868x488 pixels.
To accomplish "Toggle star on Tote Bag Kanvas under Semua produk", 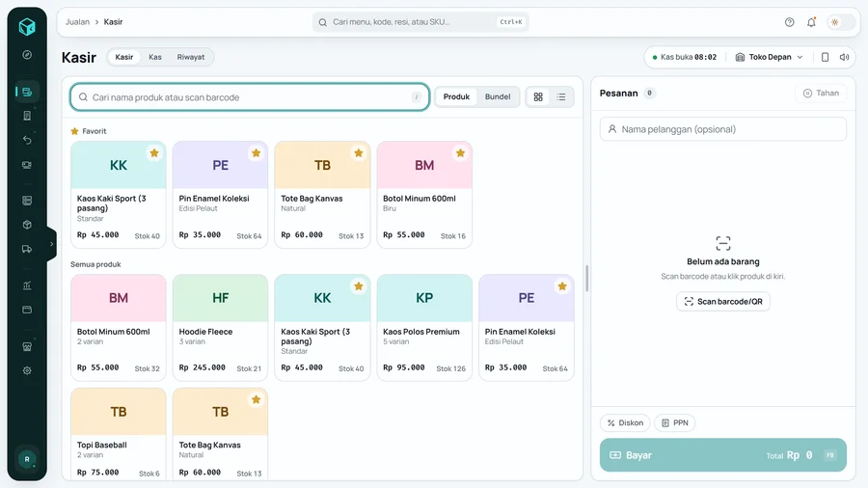I will pyautogui.click(x=257, y=399).
